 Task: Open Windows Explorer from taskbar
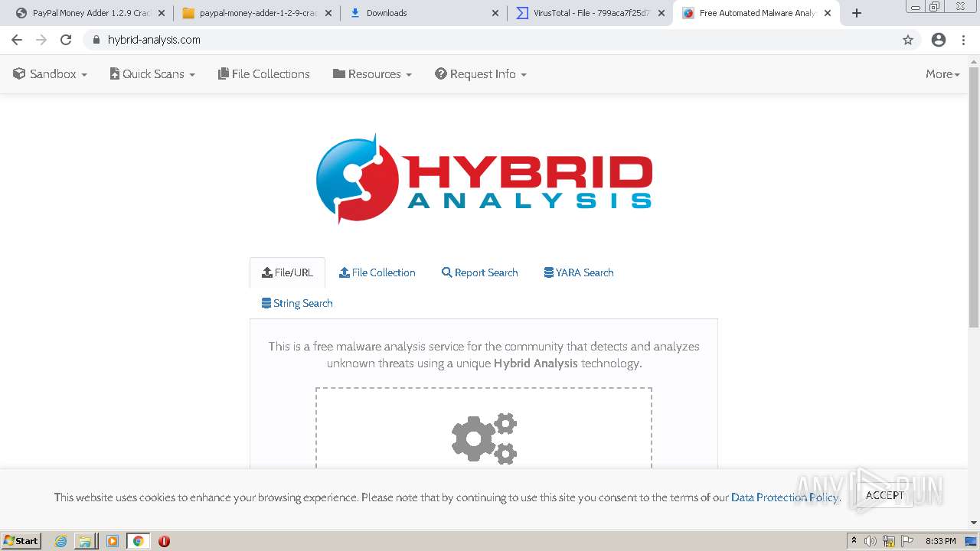pos(85,541)
